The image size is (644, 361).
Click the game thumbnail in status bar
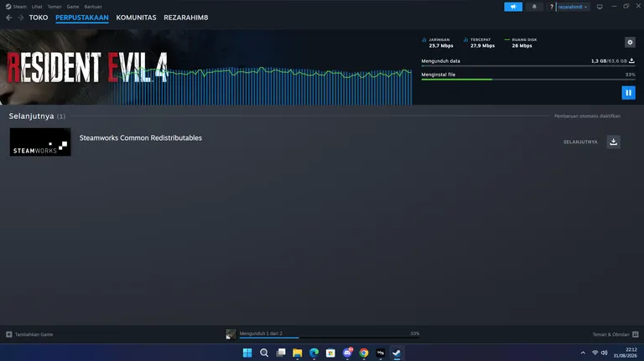(231, 334)
